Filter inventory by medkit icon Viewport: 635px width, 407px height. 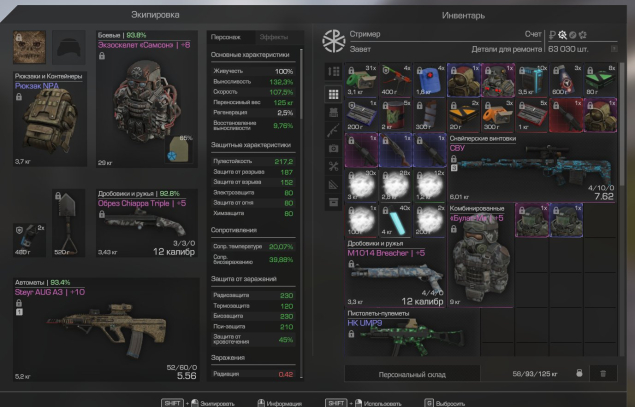click(333, 148)
